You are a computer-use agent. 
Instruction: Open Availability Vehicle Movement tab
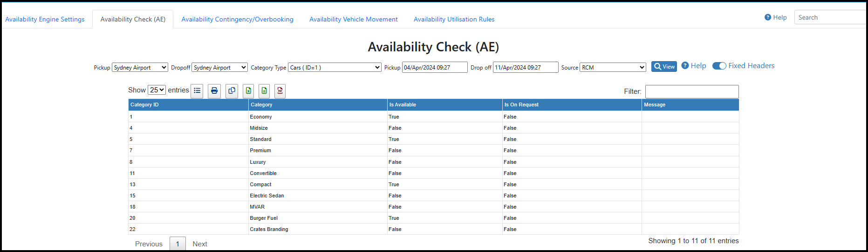(x=354, y=19)
